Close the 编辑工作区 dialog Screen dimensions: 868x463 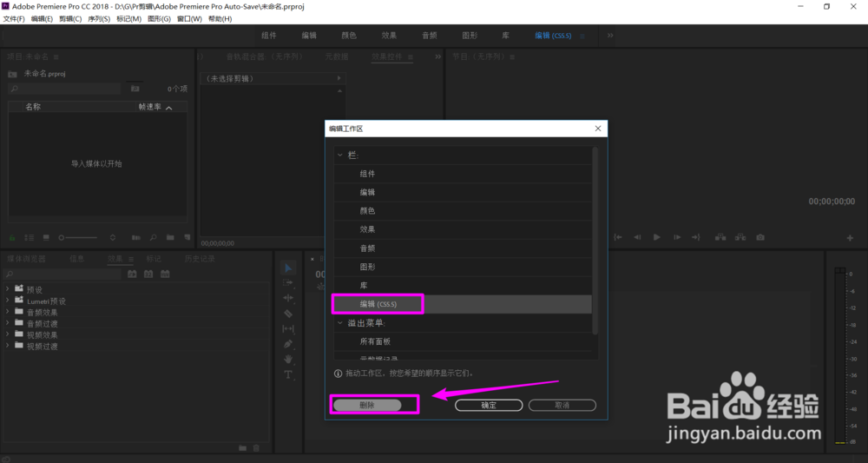click(x=598, y=129)
